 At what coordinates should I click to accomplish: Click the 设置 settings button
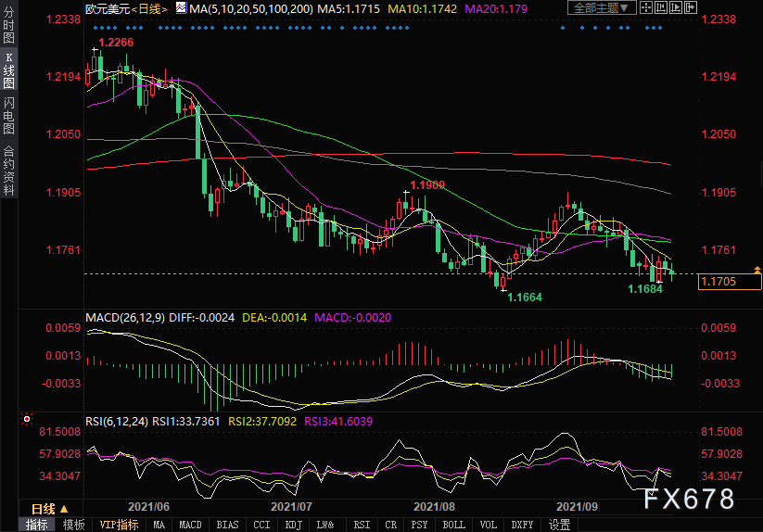pos(559,525)
